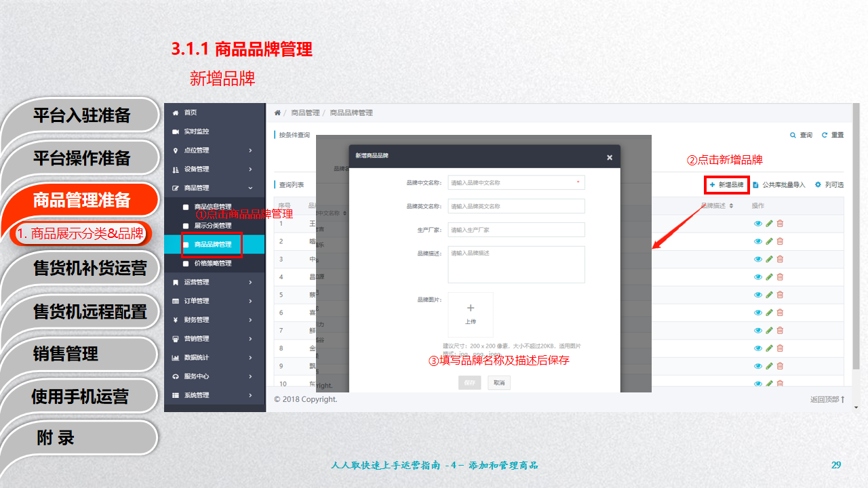Image resolution: width=868 pixels, height=488 pixels.
Task: Click the 商品管理 edit icon in sidebar
Action: (176, 188)
